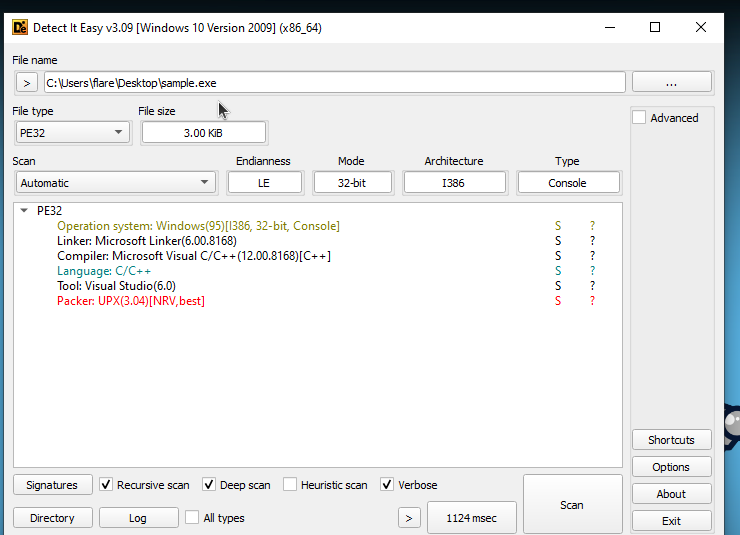Image resolution: width=740 pixels, height=535 pixels.
Task: Start the Scan with the large Scan button
Action: coord(572,505)
